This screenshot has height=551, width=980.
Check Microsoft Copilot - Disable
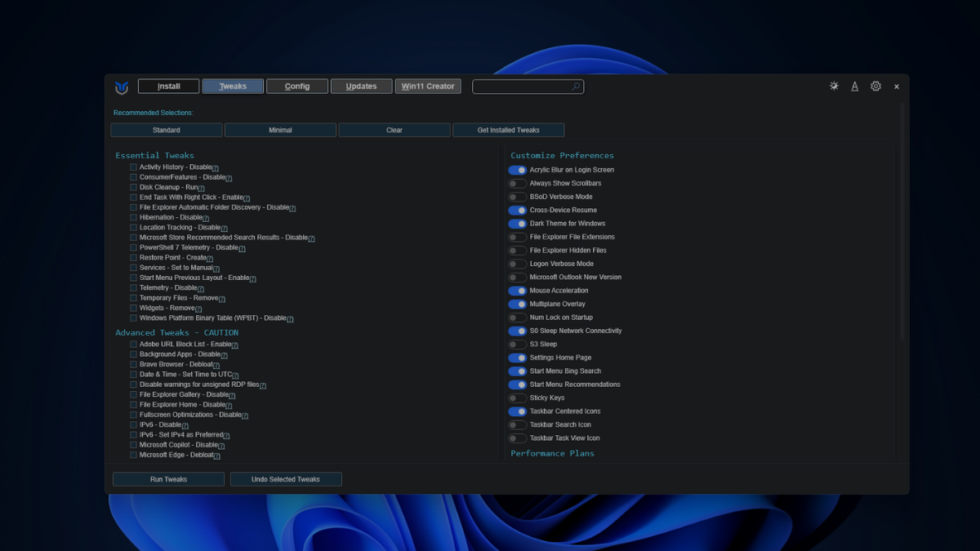tap(133, 445)
